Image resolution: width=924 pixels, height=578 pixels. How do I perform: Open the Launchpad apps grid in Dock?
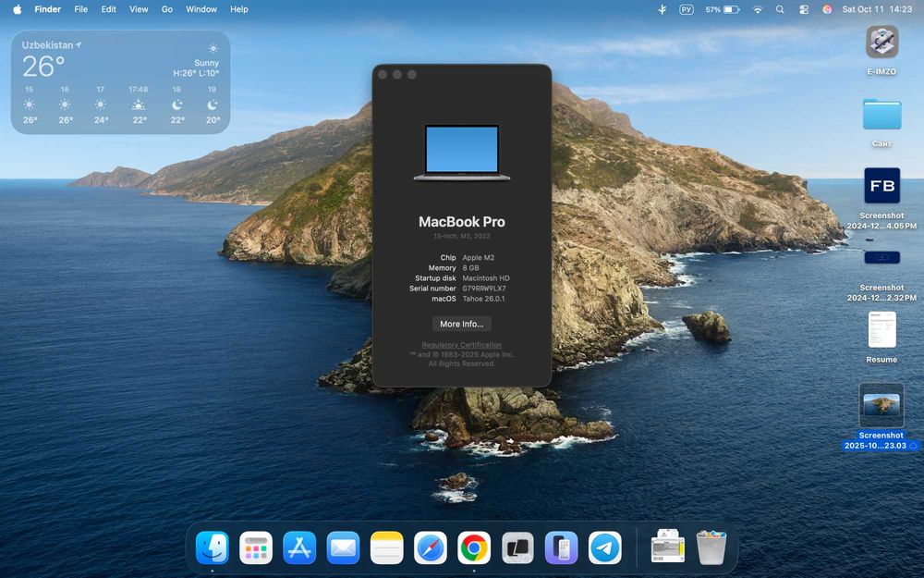(256, 547)
